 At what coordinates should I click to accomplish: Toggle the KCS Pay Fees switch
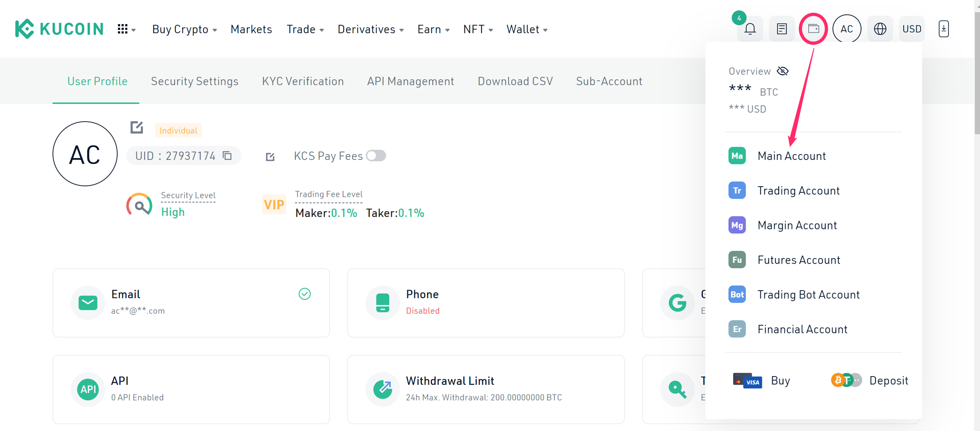(x=376, y=155)
